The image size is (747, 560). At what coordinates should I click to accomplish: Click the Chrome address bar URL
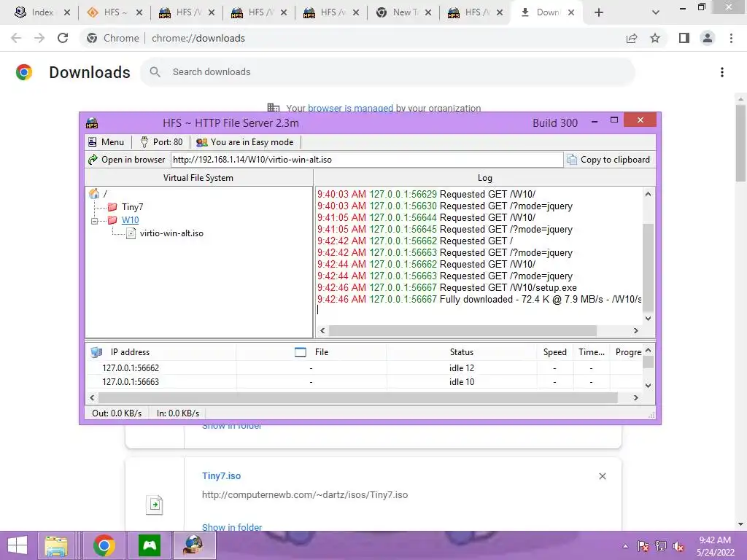[198, 38]
